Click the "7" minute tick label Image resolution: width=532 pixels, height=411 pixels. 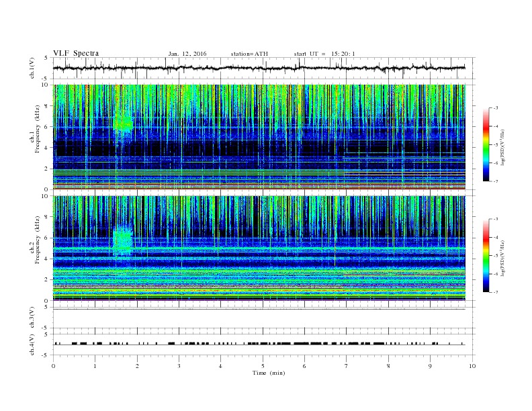pyautogui.click(x=347, y=366)
